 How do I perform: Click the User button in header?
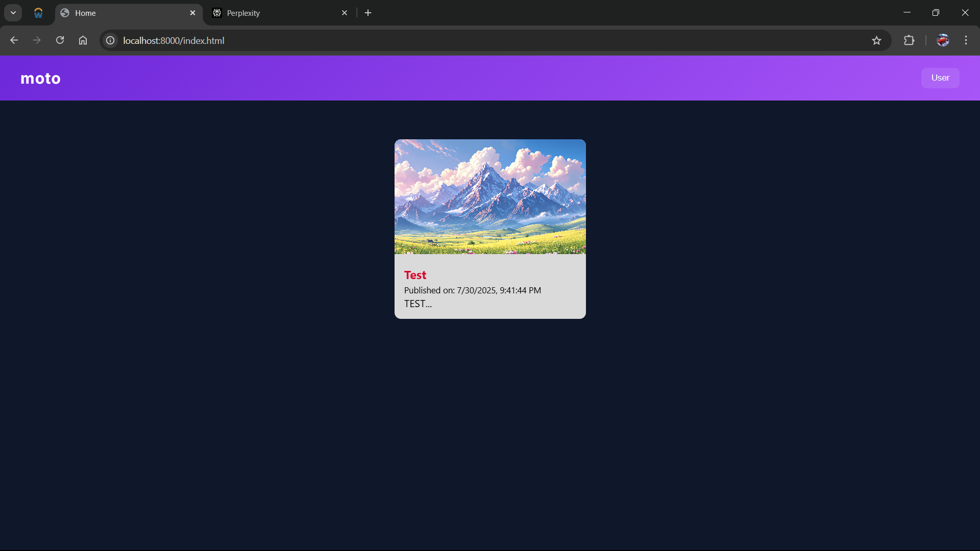(940, 78)
